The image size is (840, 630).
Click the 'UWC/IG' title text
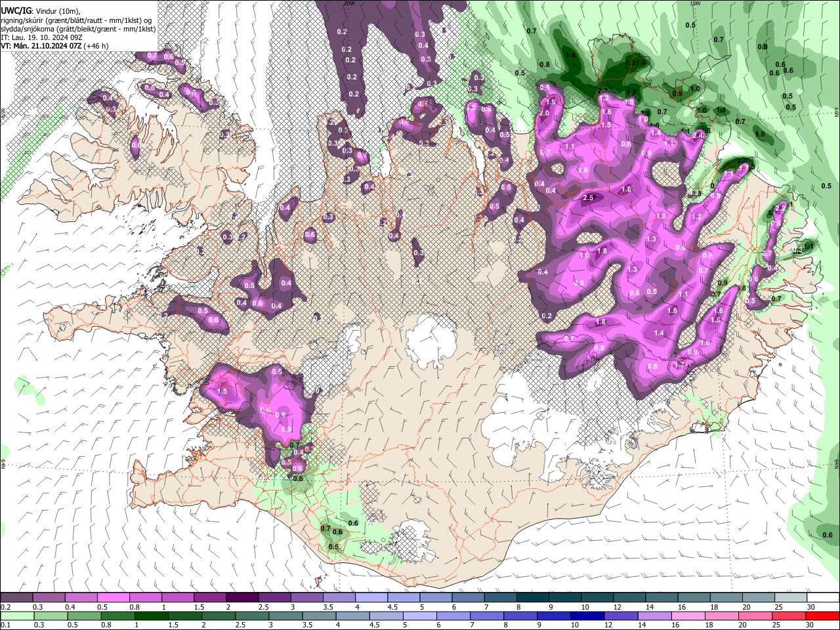pyautogui.click(x=15, y=10)
